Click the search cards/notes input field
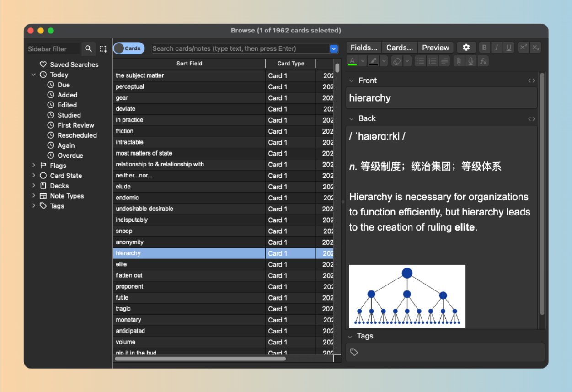Screen dimensions: 572x392 pos(240,48)
